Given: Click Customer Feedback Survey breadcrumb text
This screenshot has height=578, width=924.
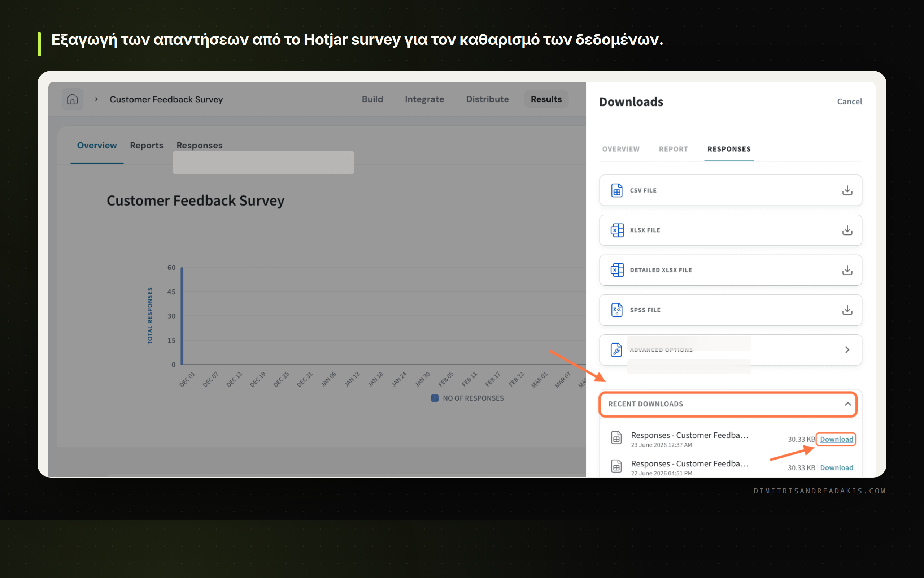Looking at the screenshot, I should pyautogui.click(x=166, y=99).
